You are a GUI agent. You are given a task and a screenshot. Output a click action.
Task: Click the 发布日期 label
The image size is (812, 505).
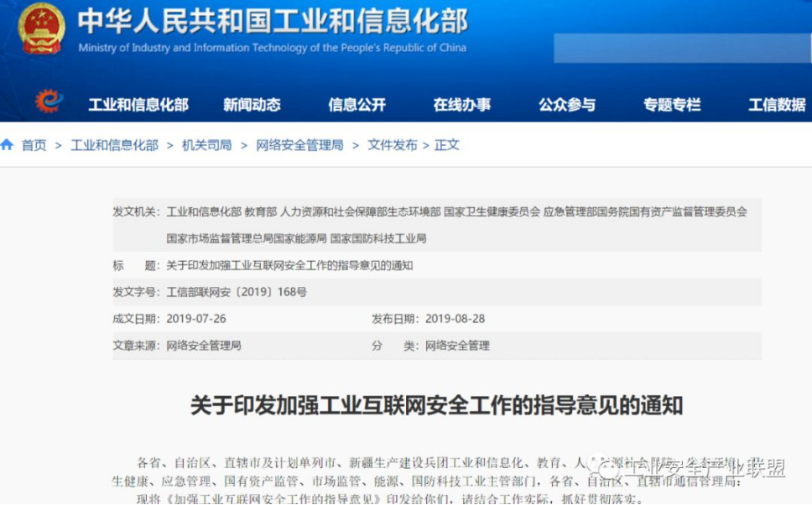[395, 319]
